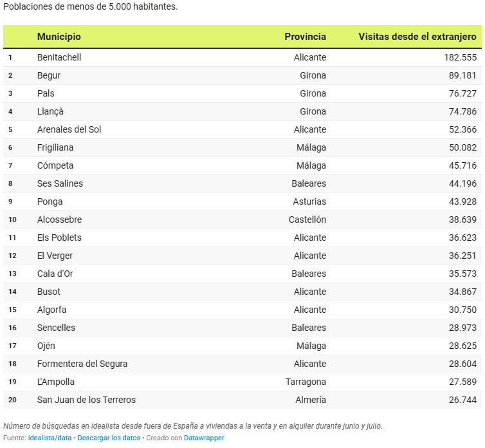The height and width of the screenshot is (448, 485).
Task: Sort by the Municipio column header
Action: 59,37
